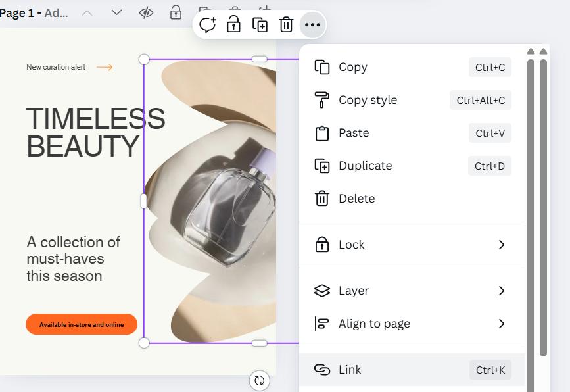Choose Link in the context menu
Screen dimensions: 570x392
click(x=350, y=370)
